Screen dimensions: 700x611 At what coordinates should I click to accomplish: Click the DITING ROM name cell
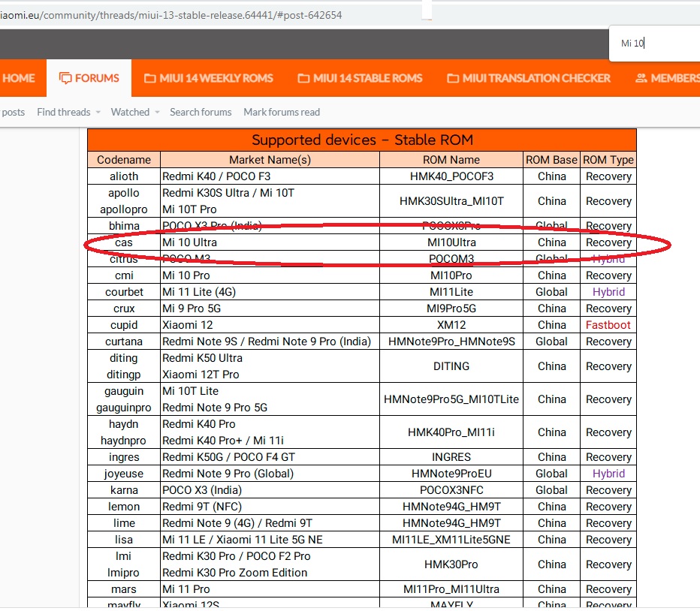pos(451,366)
